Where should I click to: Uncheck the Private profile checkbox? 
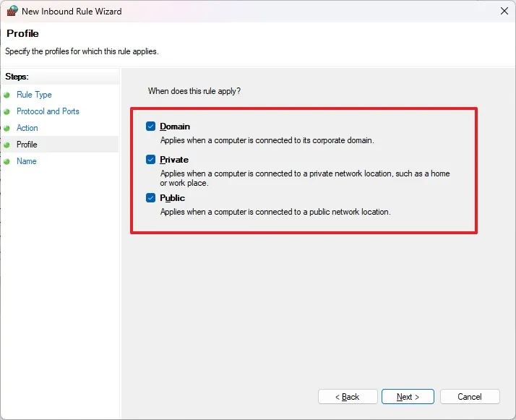[151, 160]
